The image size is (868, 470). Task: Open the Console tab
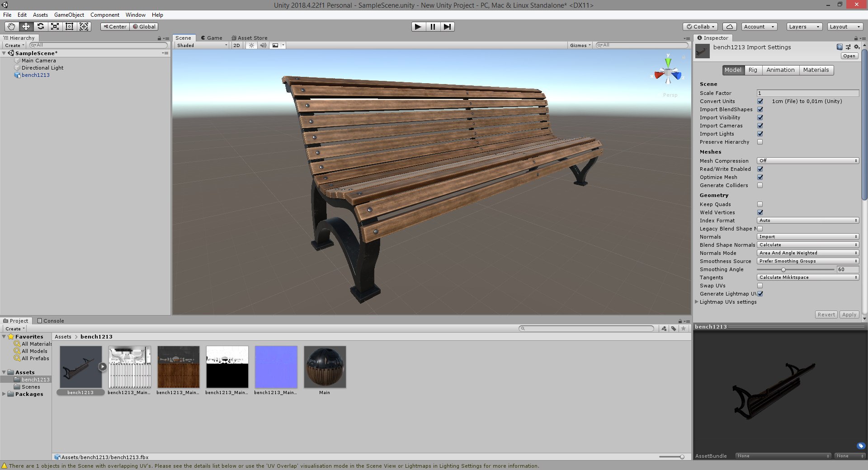click(x=51, y=321)
